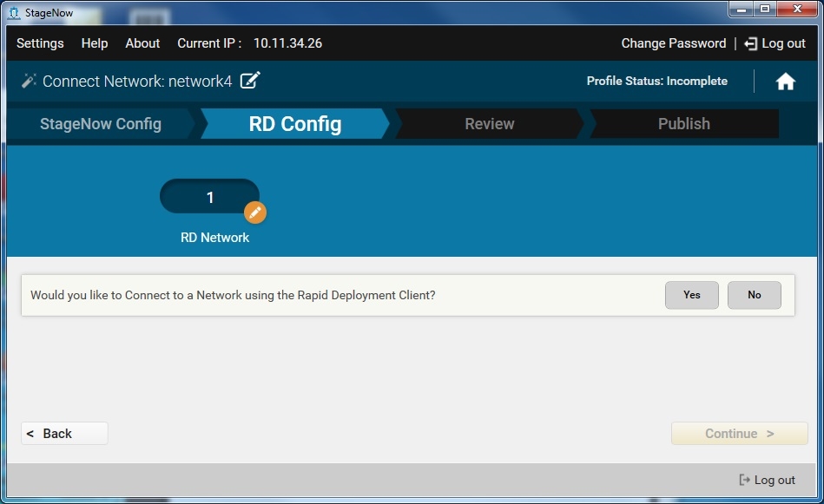
Task: Switch to StageNow Config step tab
Action: (100, 124)
